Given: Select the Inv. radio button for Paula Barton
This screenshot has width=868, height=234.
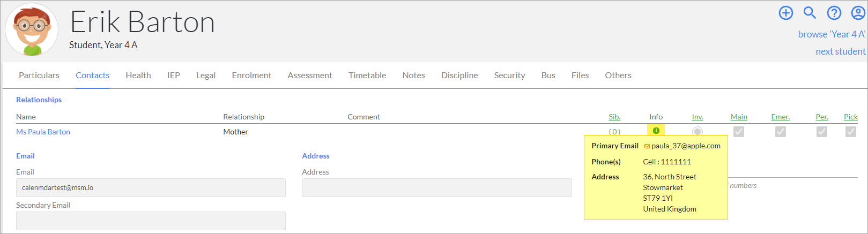Looking at the screenshot, I should coord(698,131).
